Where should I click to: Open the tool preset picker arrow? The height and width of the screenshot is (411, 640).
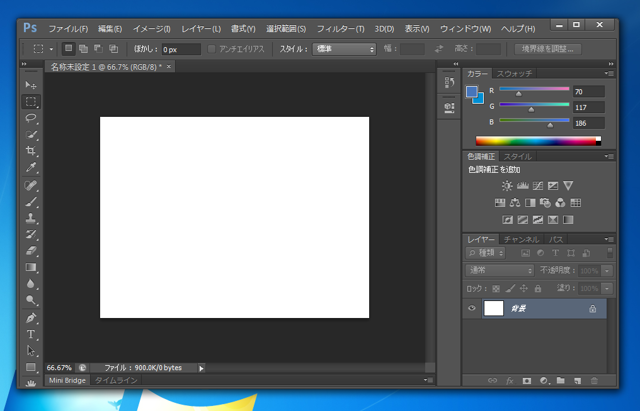coord(51,49)
